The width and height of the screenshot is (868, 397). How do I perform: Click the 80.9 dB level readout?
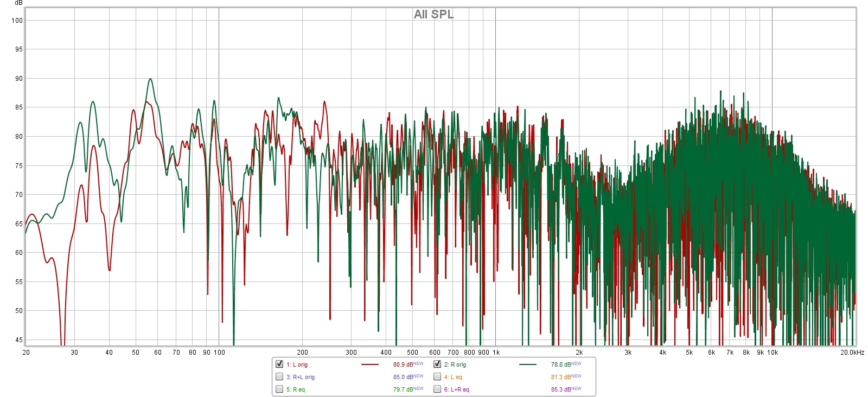[403, 364]
